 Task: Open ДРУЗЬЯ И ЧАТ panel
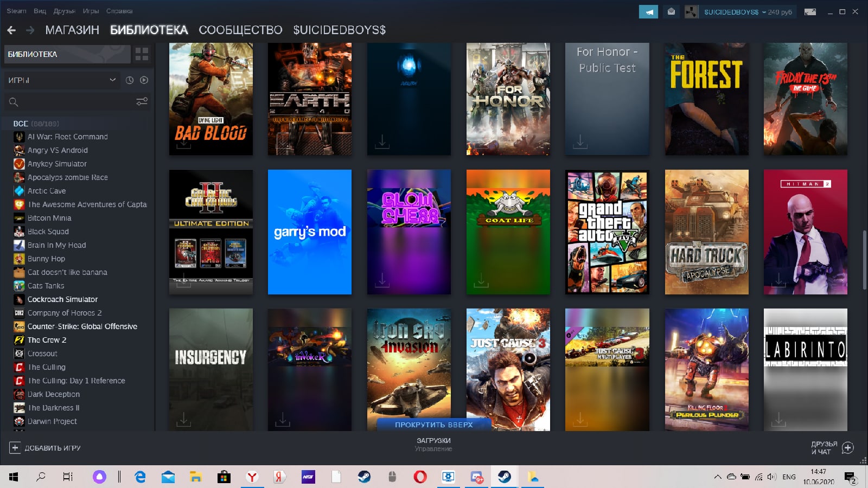click(832, 448)
